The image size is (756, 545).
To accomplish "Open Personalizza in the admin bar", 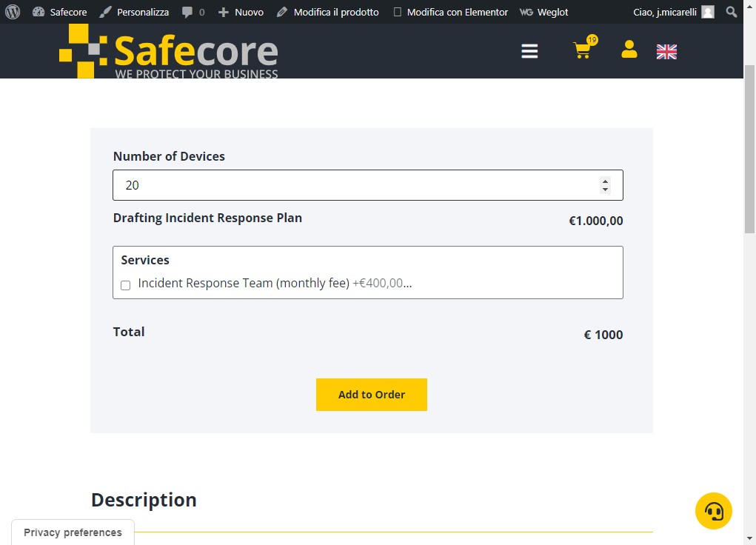I will click(134, 12).
